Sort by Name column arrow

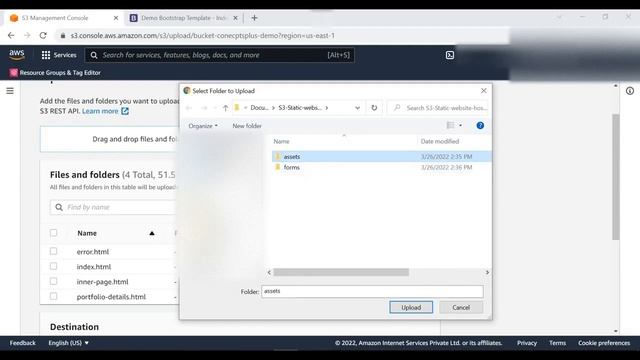tap(152, 233)
